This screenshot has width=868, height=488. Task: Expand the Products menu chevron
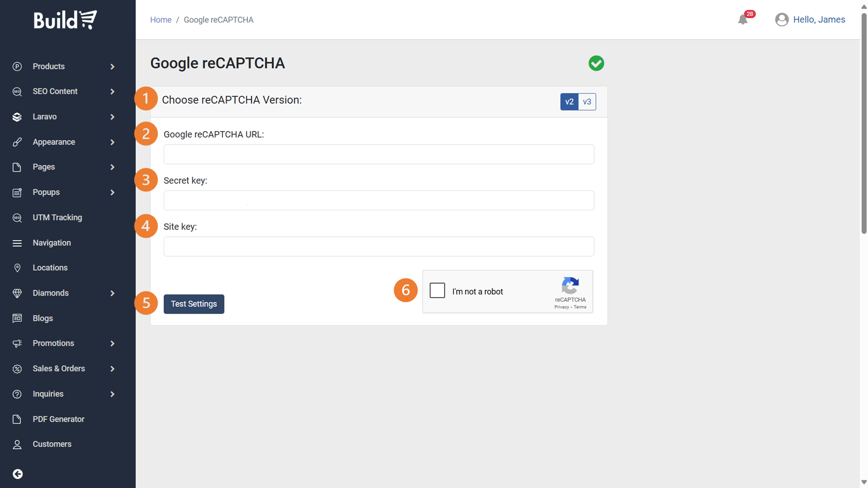tap(112, 67)
